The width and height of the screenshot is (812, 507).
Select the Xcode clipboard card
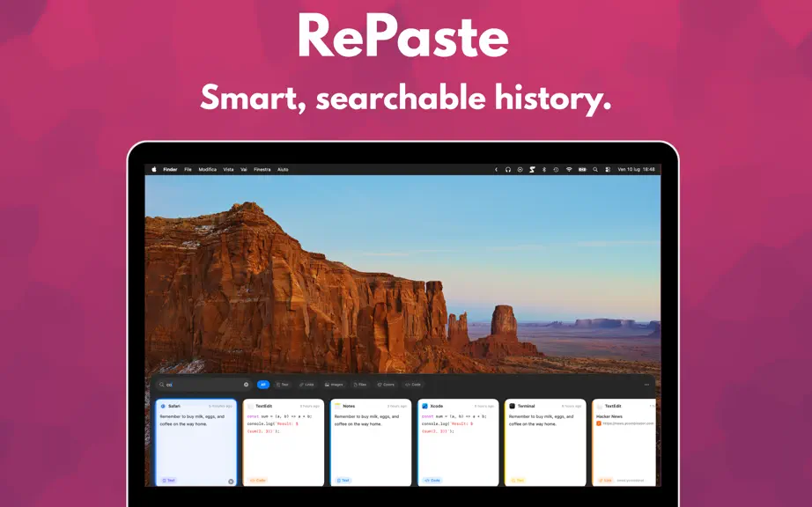click(458, 443)
